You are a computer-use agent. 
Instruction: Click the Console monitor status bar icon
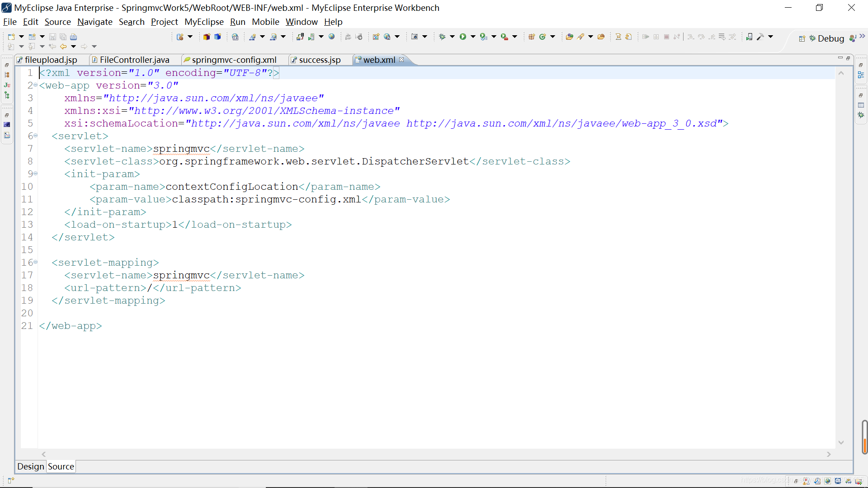tap(838, 481)
